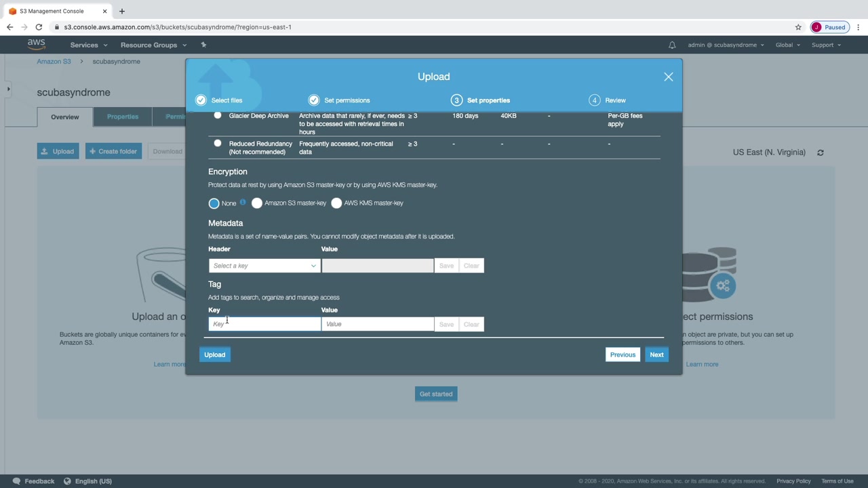The height and width of the screenshot is (488, 868).
Task: Open the Learn more link under permissions
Action: [x=702, y=365]
